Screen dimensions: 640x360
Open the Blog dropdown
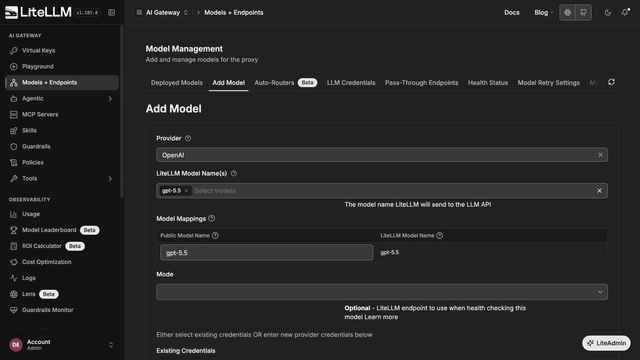coord(544,13)
